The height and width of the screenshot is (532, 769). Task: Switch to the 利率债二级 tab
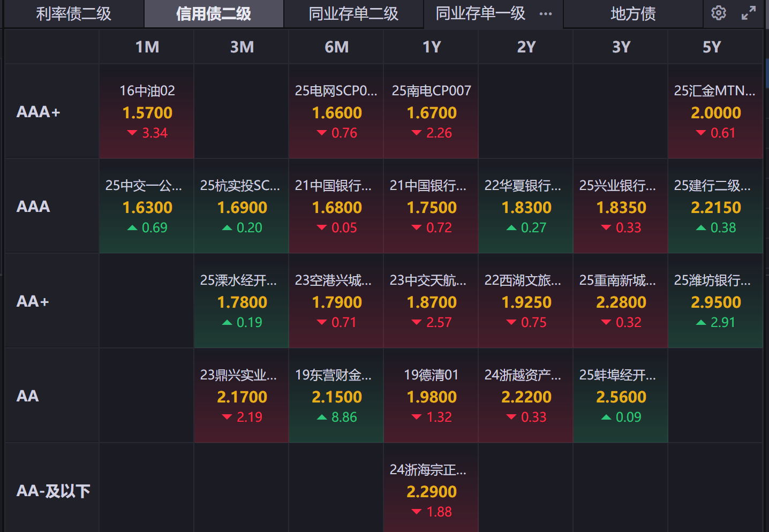tap(74, 14)
